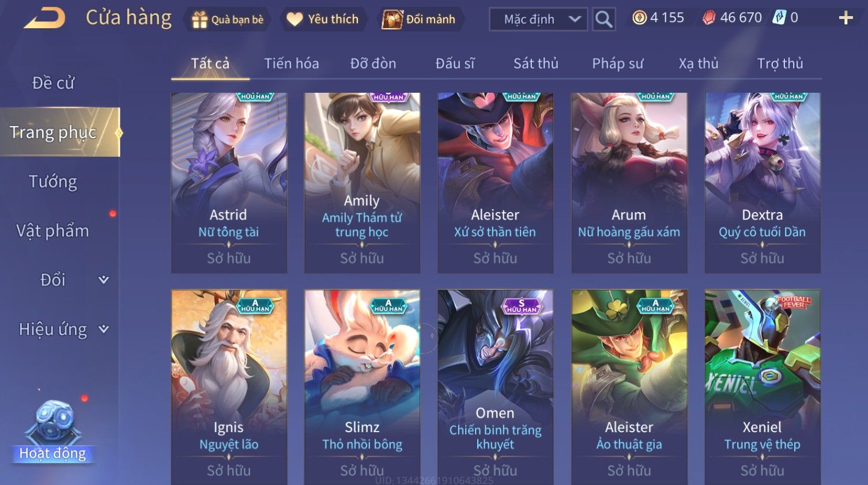The width and height of the screenshot is (868, 485).
Task: Tap the gold coin balance icon
Action: (639, 18)
